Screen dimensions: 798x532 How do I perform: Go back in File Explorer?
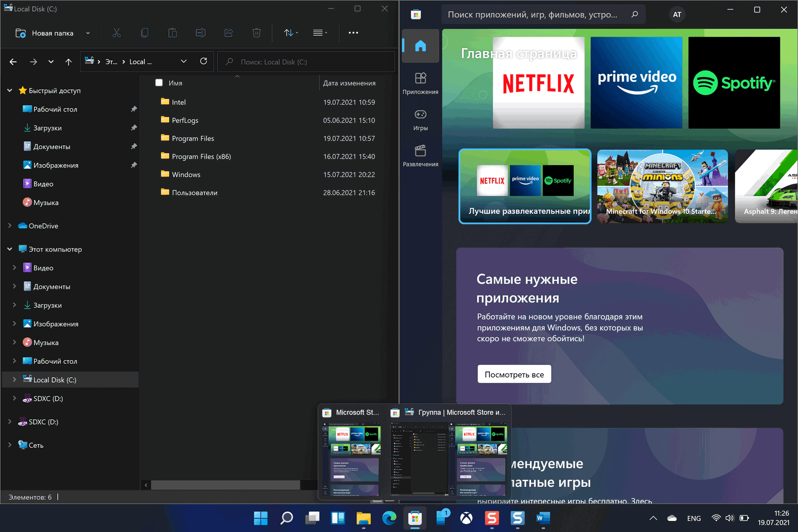(13, 62)
